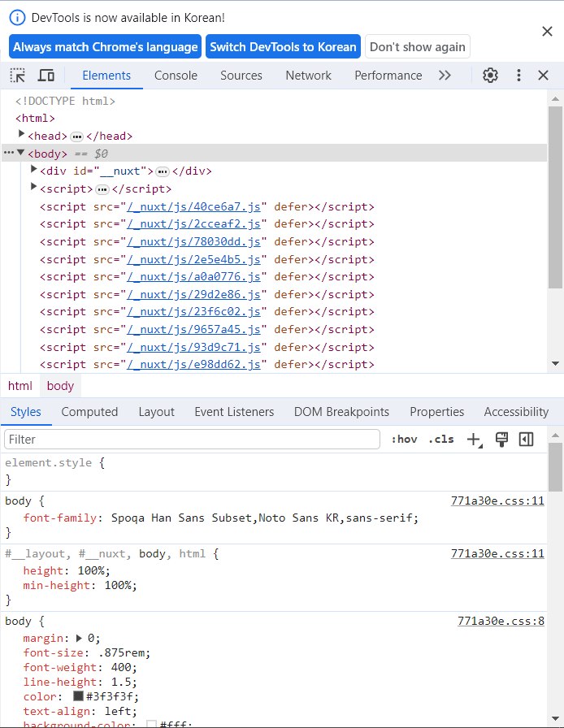Open the DOM Breakpoints pane tab

[x=341, y=412]
